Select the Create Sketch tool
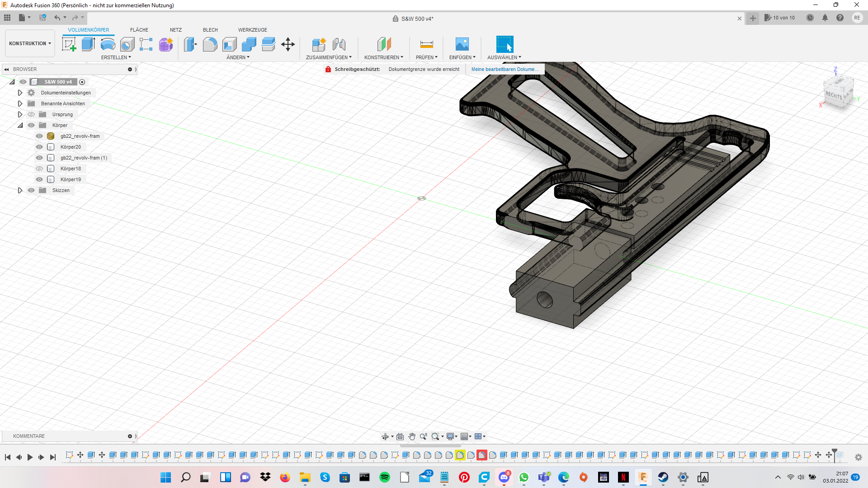Viewport: 868px width, 488px height. click(x=69, y=44)
